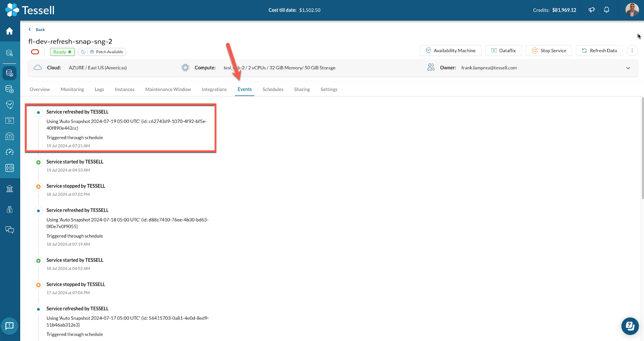The image size is (644, 341).
Task: Click the last refreshed event marker for 2024-07-17 snapshot
Action: tap(38, 309)
